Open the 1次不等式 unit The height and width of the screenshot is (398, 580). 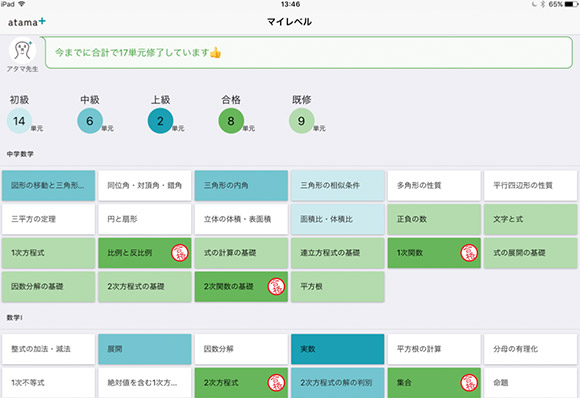pos(48,382)
